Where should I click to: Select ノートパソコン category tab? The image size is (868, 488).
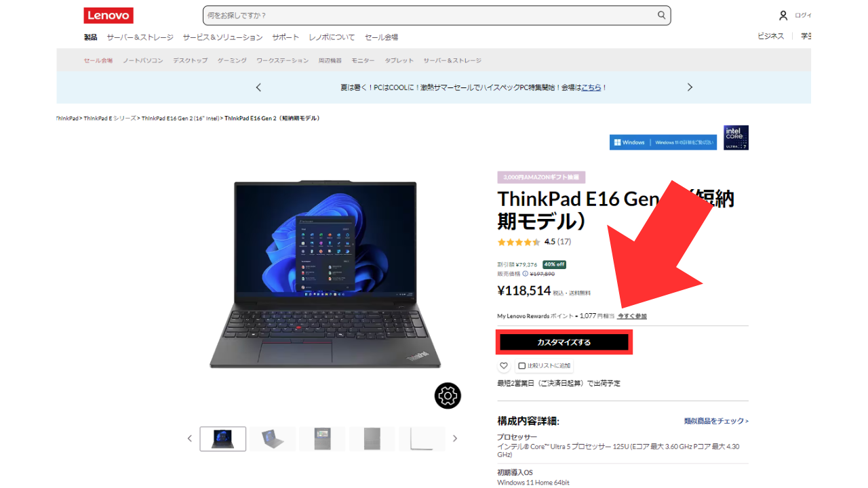(x=142, y=60)
